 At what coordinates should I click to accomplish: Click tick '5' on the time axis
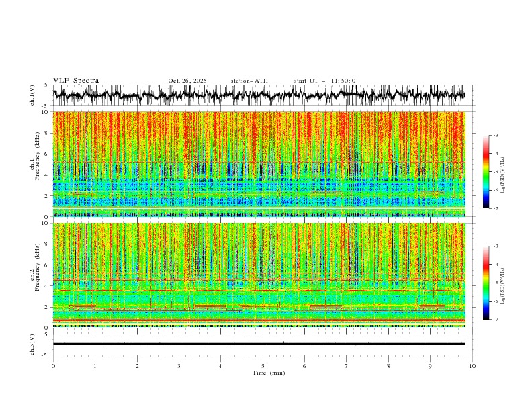click(x=263, y=366)
